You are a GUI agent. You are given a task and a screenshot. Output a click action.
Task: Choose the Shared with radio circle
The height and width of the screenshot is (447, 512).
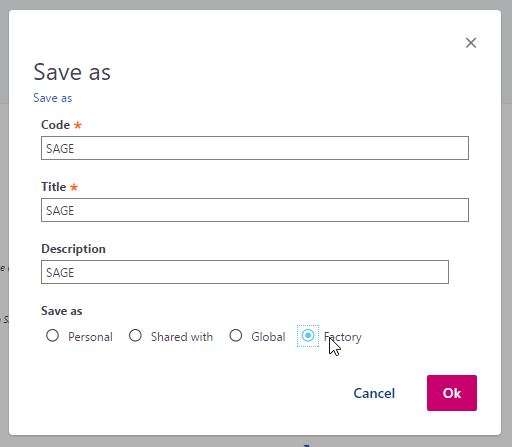tap(135, 335)
